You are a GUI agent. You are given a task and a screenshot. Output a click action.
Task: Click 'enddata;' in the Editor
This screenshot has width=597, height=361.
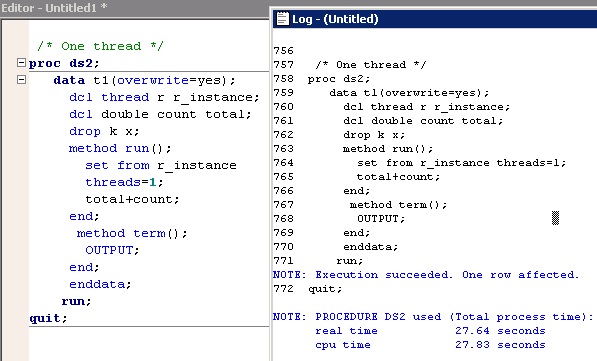(x=100, y=284)
